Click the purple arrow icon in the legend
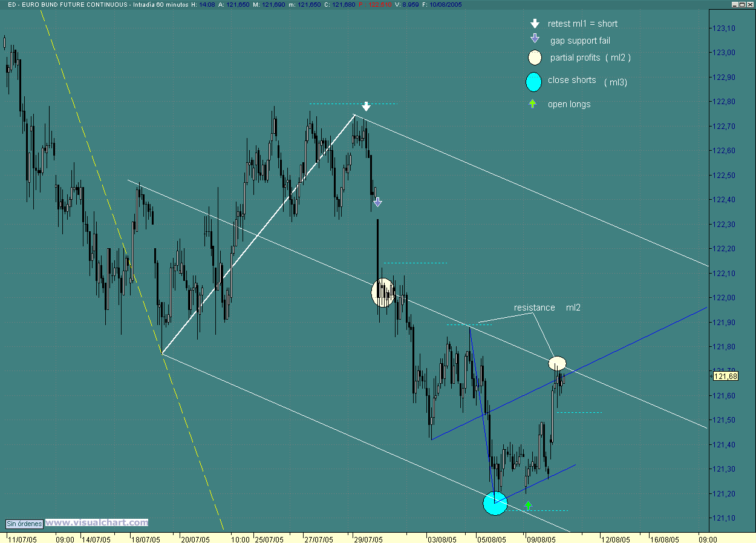This screenshot has width=756, height=543. point(535,38)
